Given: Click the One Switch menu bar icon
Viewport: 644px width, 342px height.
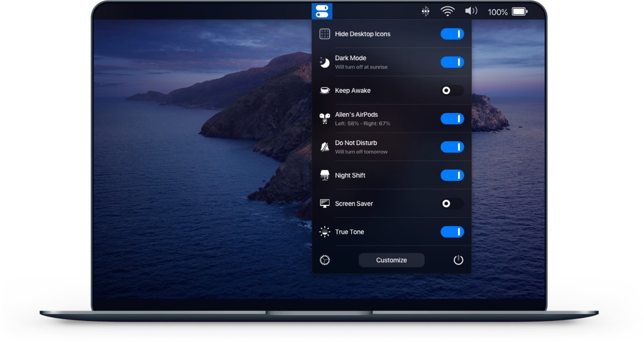Looking at the screenshot, I should click(x=322, y=11).
